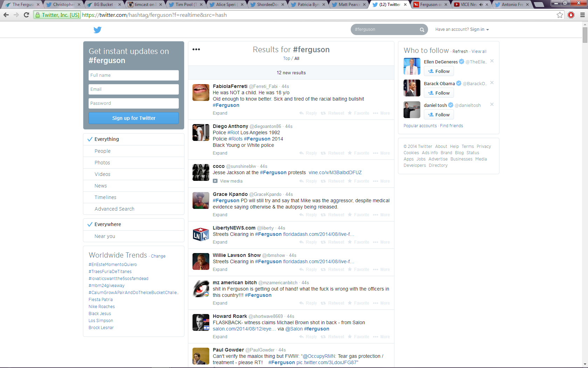
Task: Open the Sign in dropdown
Action: coord(479,29)
